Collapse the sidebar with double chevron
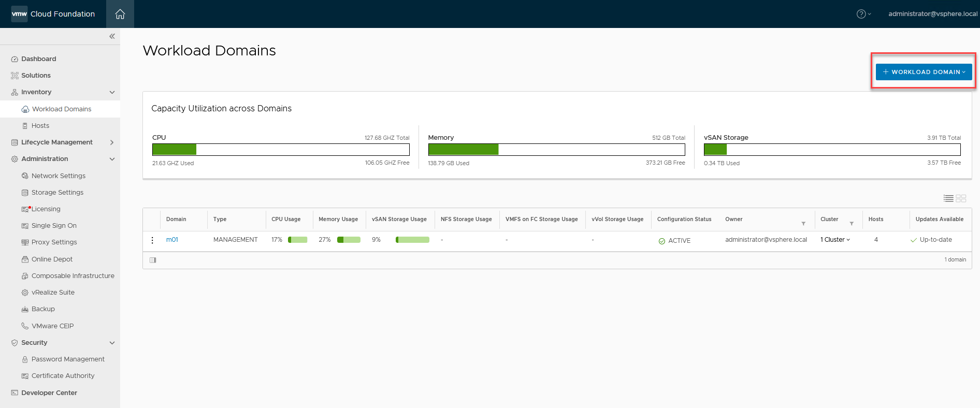 [112, 36]
